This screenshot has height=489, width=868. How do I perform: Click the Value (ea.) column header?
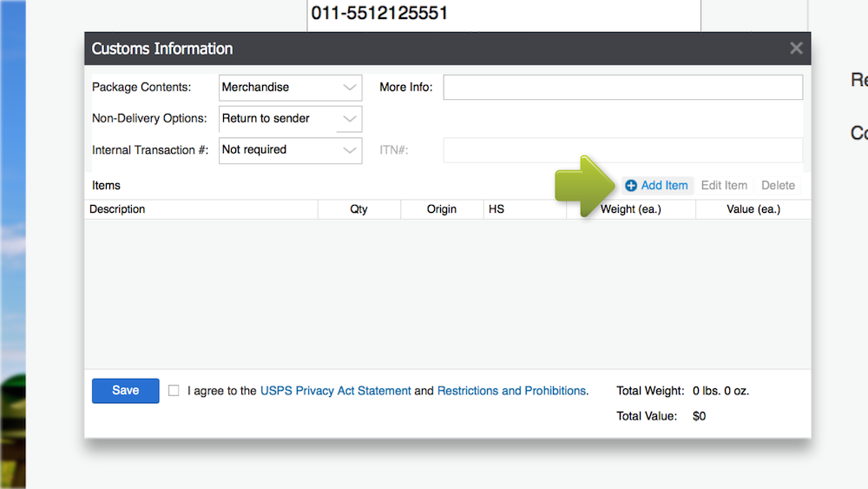coord(753,209)
